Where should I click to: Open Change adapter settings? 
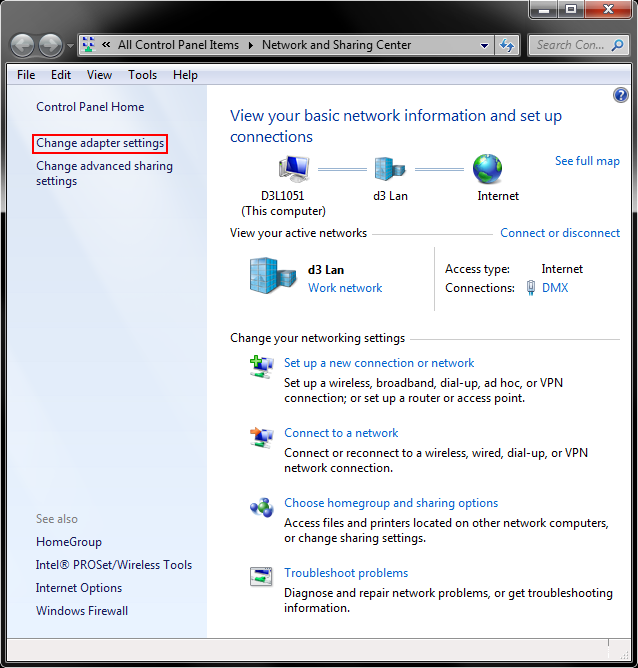(100, 143)
